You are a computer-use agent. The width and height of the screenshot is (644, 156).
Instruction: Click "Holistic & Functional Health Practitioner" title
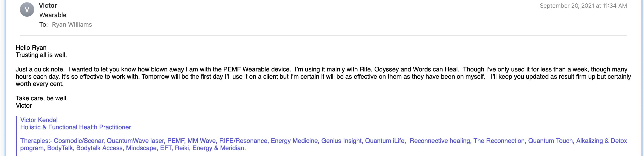(75, 127)
